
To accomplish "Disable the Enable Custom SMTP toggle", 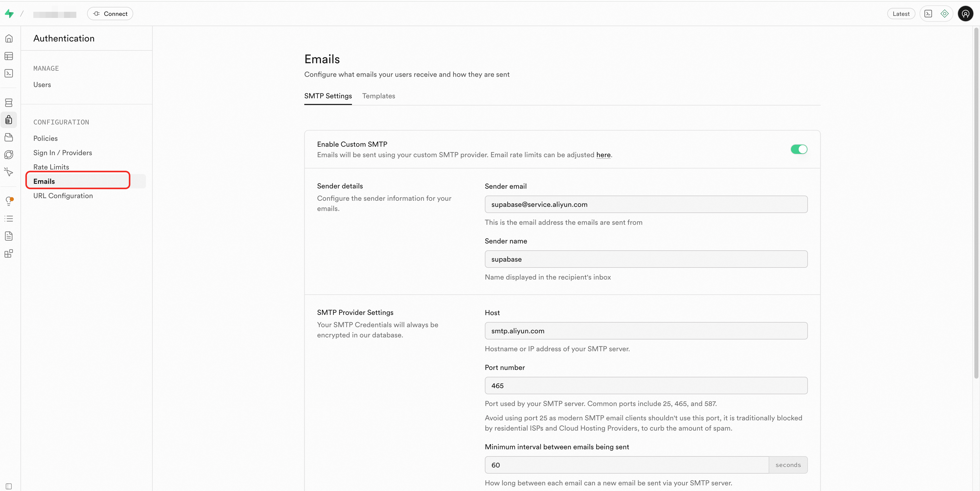I will pos(799,150).
